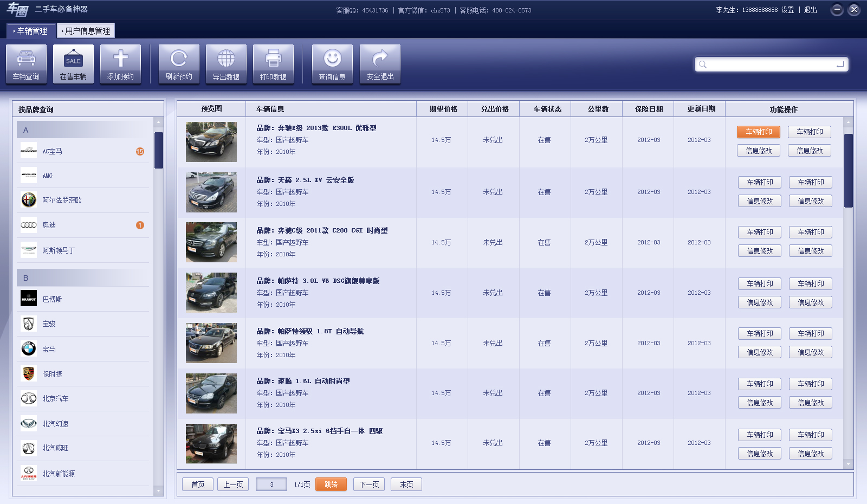Click the page number input field
This screenshot has height=504, width=867.
[x=271, y=484]
